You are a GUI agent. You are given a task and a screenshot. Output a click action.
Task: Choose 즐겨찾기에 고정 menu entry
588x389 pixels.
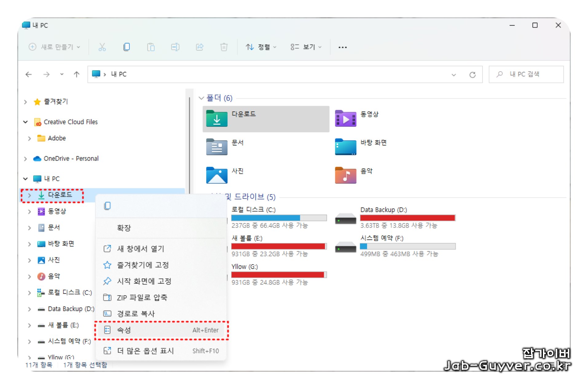tap(161, 265)
